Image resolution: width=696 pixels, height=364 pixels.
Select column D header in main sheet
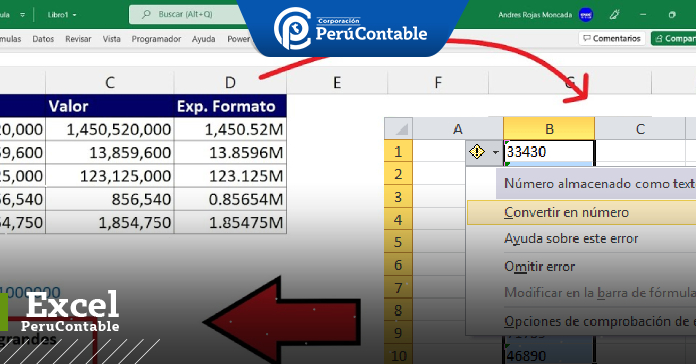230,82
